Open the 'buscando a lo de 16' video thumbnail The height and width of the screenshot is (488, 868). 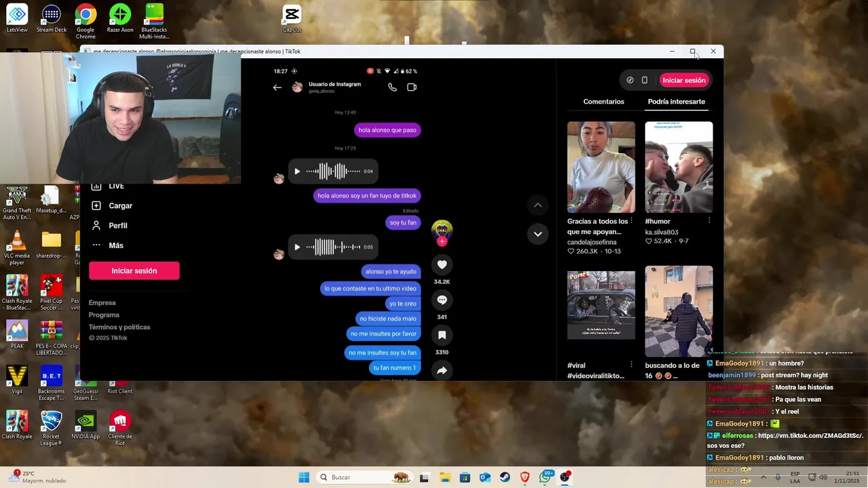click(x=679, y=311)
